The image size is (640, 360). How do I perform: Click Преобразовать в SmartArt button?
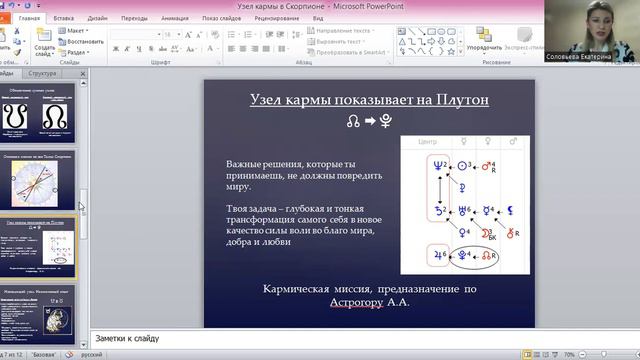[x=349, y=52]
